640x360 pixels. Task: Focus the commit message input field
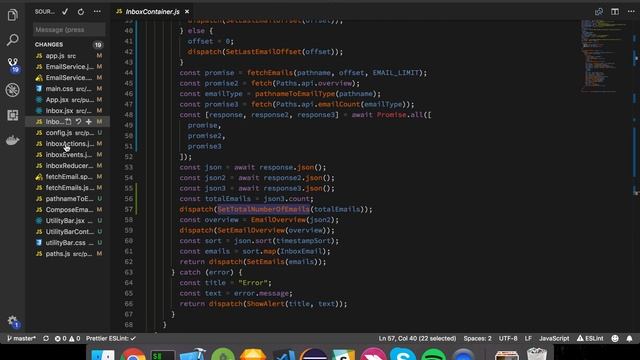pos(69,29)
